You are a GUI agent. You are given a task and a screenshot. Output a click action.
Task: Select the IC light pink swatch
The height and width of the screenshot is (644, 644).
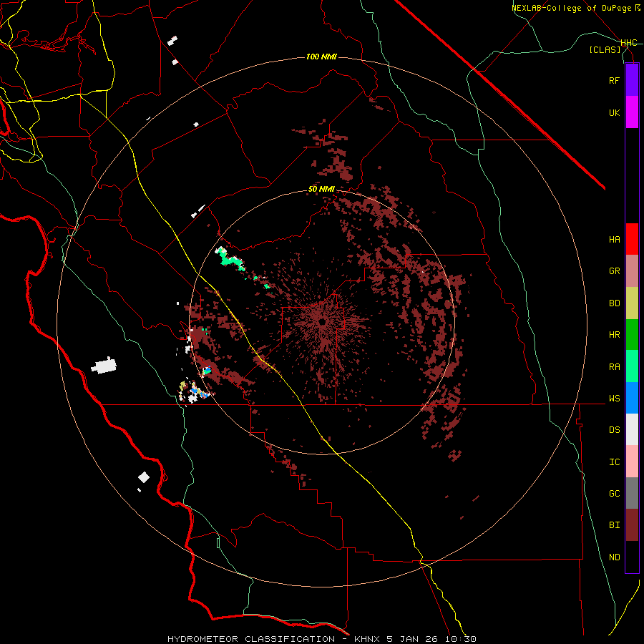632,462
